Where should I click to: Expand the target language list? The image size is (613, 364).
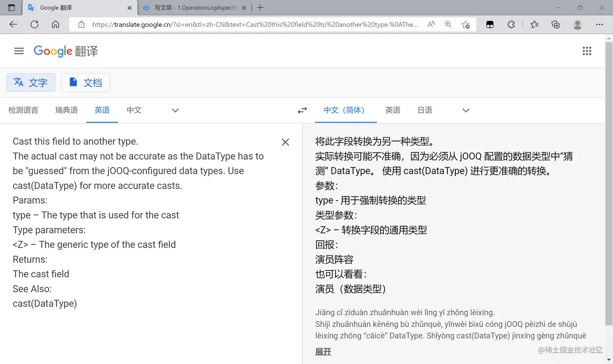(x=466, y=110)
